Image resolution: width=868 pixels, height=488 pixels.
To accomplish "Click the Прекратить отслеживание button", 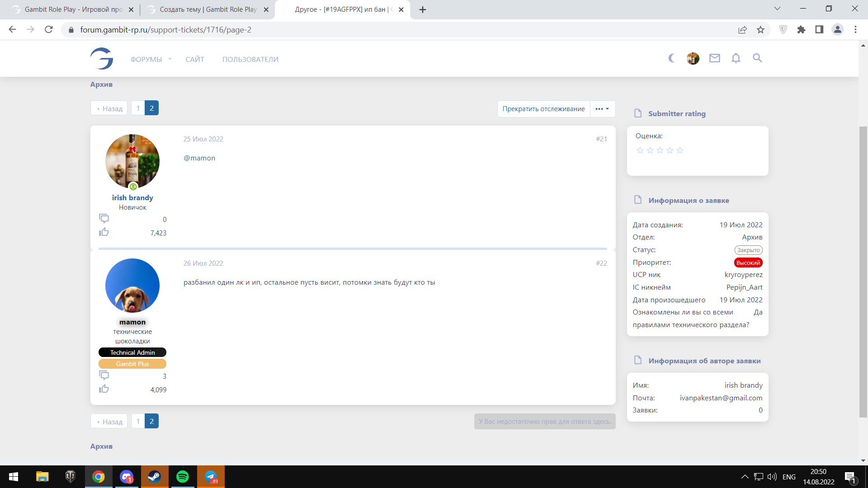I will pyautogui.click(x=543, y=109).
